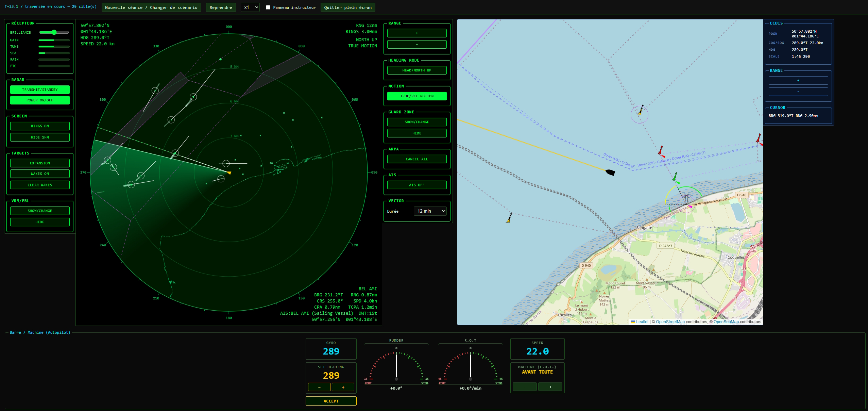Toggle WAKES ON button

click(40, 174)
